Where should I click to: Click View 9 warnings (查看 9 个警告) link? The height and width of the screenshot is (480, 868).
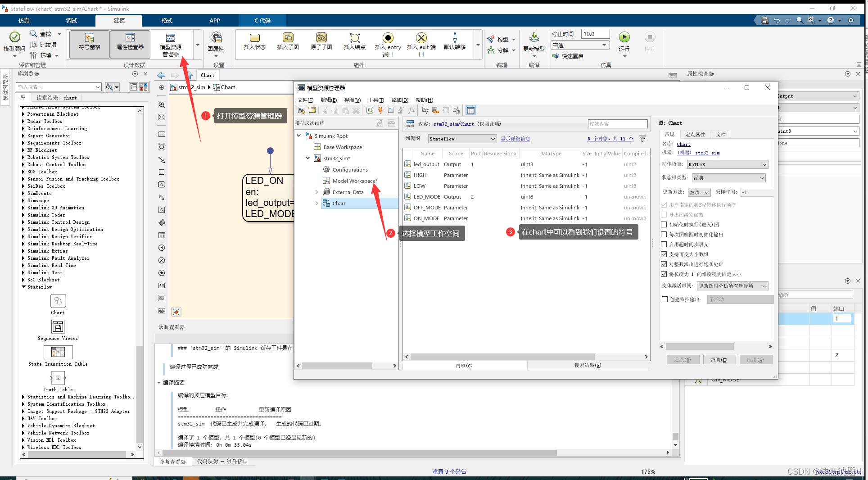pyautogui.click(x=449, y=471)
